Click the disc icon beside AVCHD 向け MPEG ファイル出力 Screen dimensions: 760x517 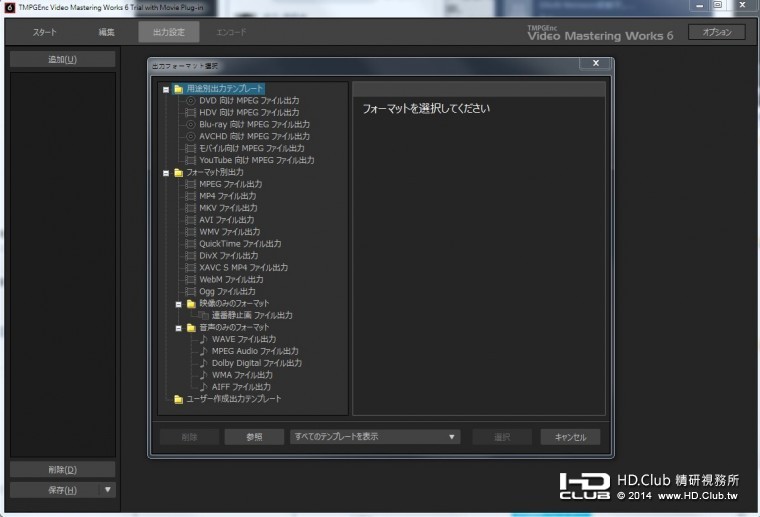click(190, 137)
